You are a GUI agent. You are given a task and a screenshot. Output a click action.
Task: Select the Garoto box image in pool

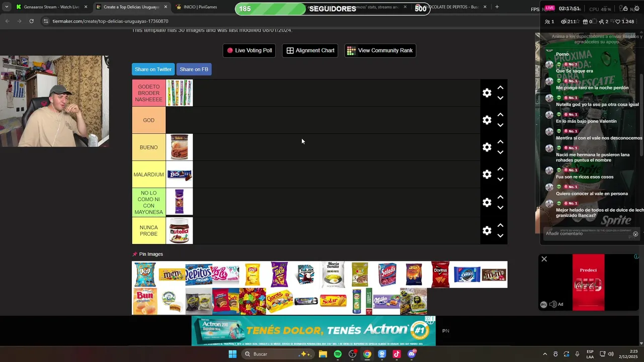tap(279, 301)
